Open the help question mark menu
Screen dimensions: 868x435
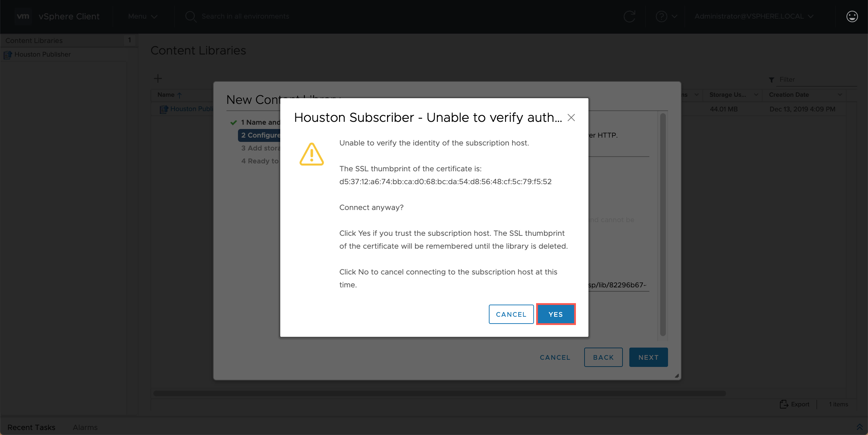coord(661,16)
